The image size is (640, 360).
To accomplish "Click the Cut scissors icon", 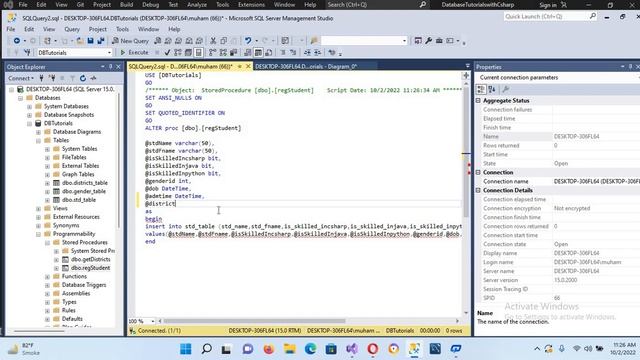I will pos(213,41).
